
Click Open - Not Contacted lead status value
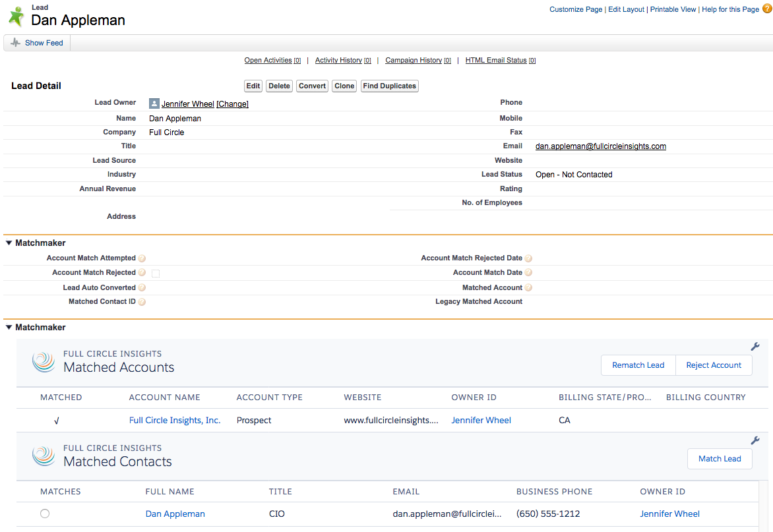(x=574, y=175)
